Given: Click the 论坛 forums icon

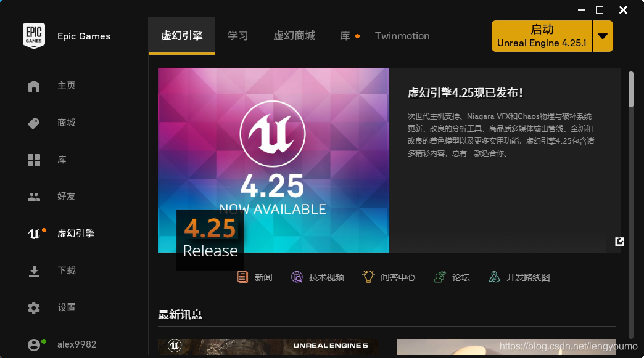Looking at the screenshot, I should (439, 277).
